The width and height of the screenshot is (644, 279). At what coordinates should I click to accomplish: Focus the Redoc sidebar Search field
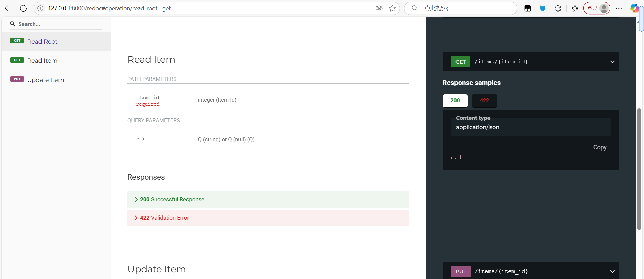coord(56,24)
